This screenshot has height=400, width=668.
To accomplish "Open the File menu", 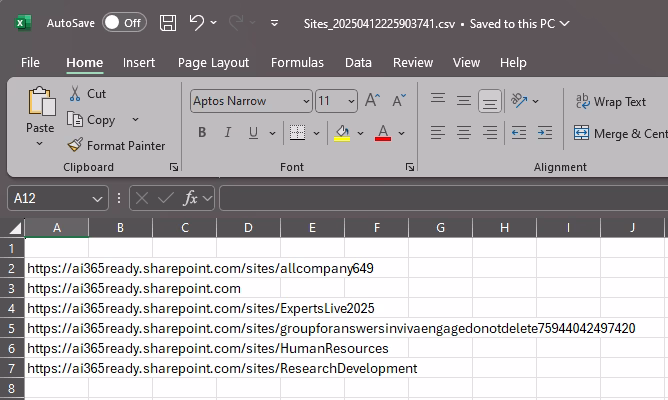I will (30, 63).
